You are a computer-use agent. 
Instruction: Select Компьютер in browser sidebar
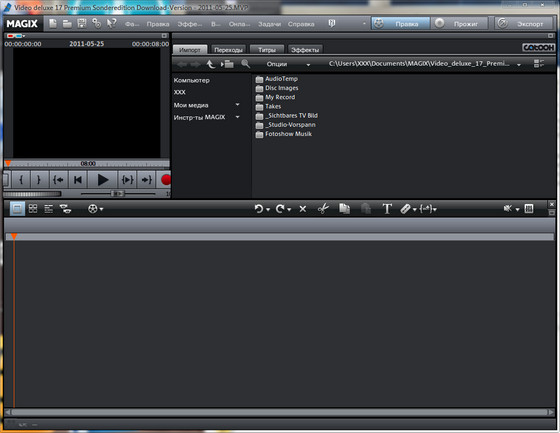[191, 80]
